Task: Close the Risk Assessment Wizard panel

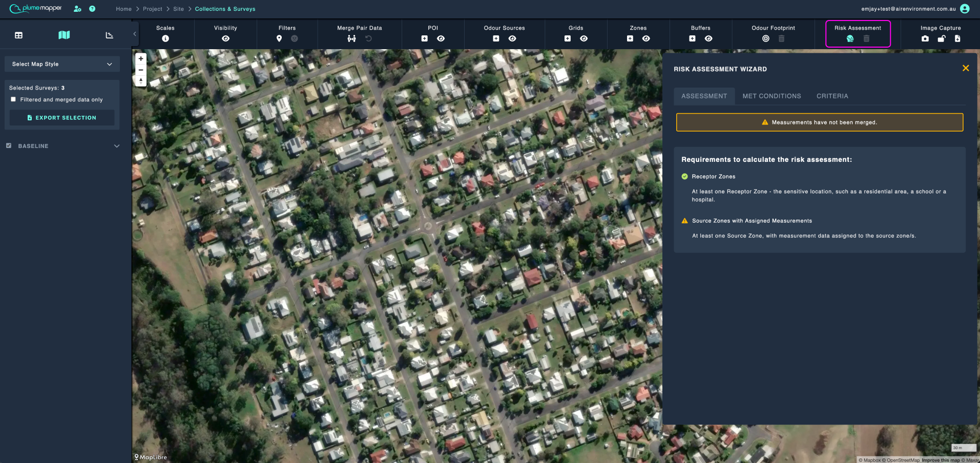Action: pyautogui.click(x=966, y=68)
